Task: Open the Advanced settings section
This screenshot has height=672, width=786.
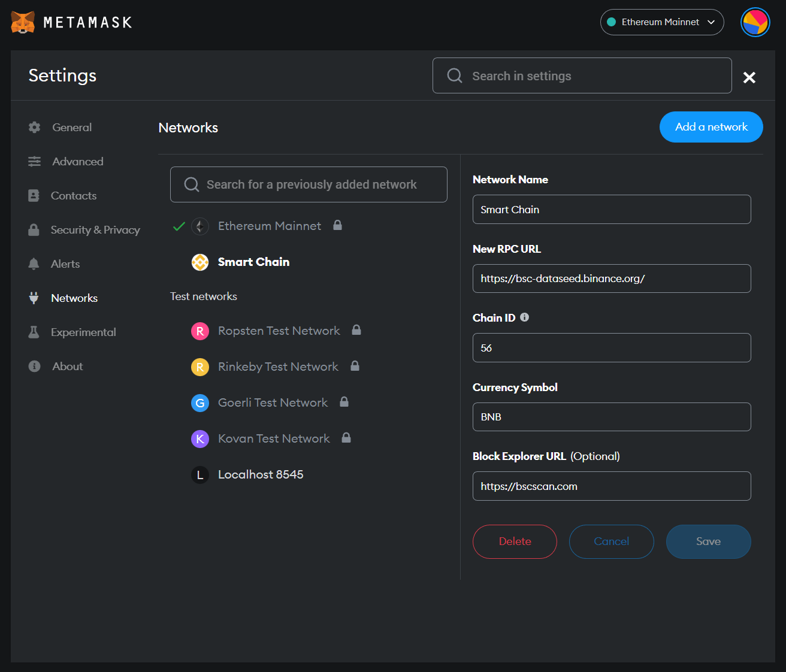Action: click(77, 162)
